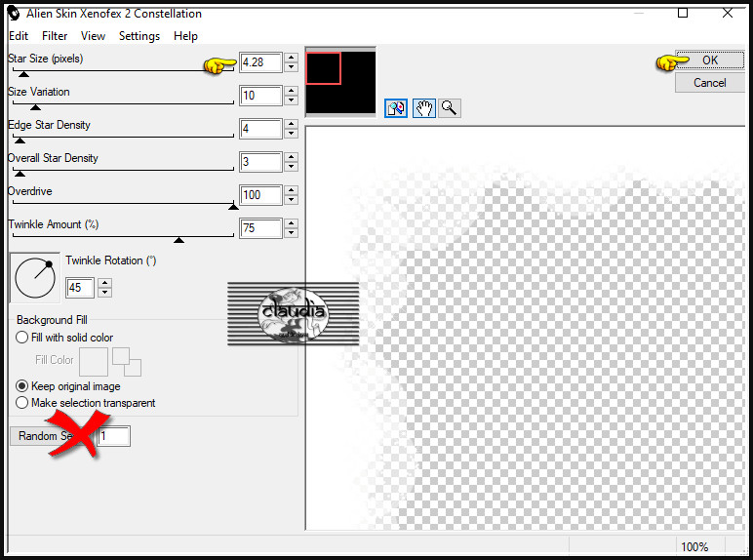Decrease Twinkle Rotation with down arrow

(104, 293)
